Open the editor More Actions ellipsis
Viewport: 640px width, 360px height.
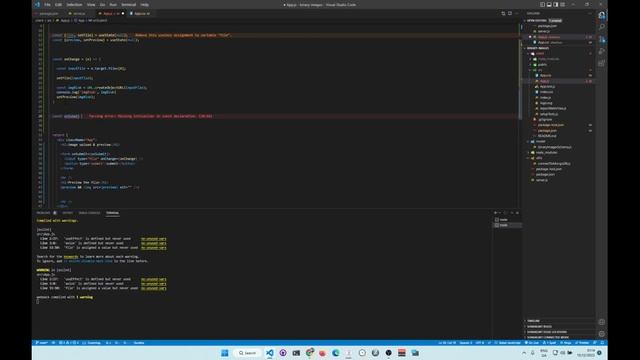coord(517,13)
